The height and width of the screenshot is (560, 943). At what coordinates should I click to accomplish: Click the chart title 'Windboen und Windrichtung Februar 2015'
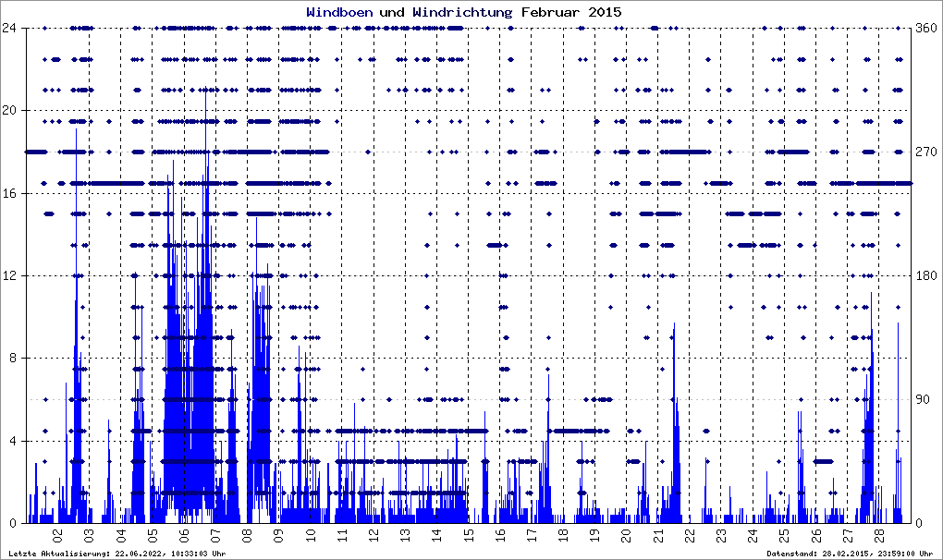463,12
